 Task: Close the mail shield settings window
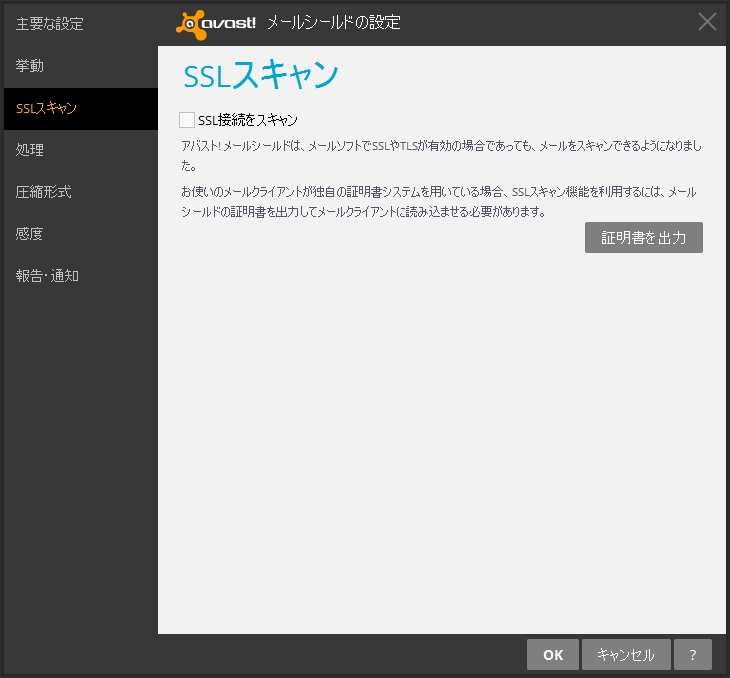(x=707, y=22)
